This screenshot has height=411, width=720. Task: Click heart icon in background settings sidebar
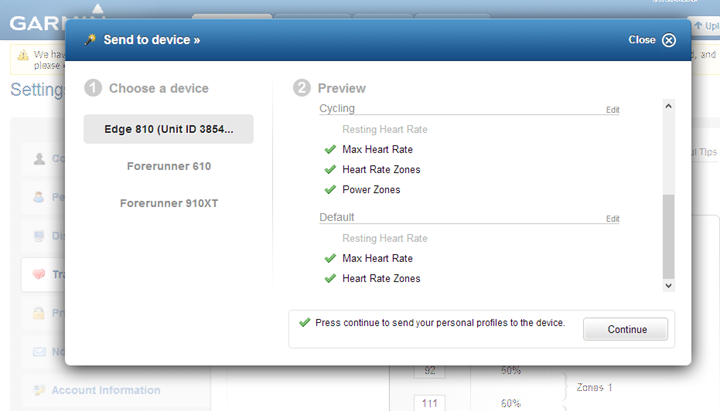pyautogui.click(x=39, y=274)
